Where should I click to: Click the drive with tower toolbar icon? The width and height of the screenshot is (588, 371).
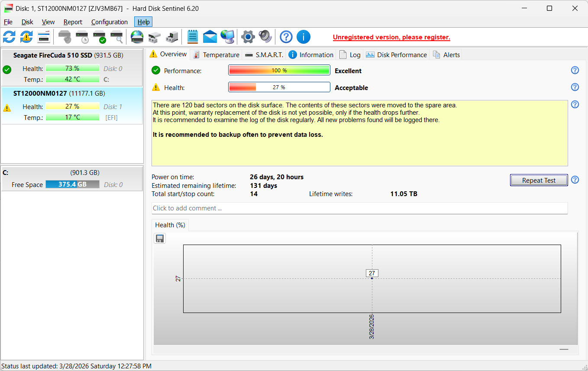172,37
